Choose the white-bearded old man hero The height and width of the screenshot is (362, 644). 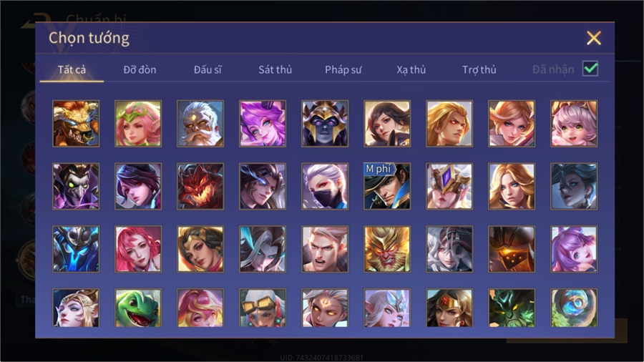click(200, 124)
